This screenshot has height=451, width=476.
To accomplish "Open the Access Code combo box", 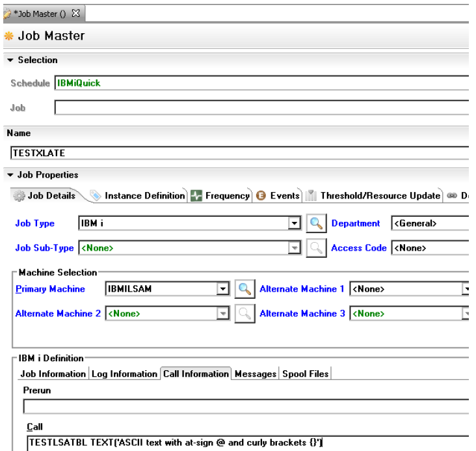I will pyautogui.click(x=430, y=248).
